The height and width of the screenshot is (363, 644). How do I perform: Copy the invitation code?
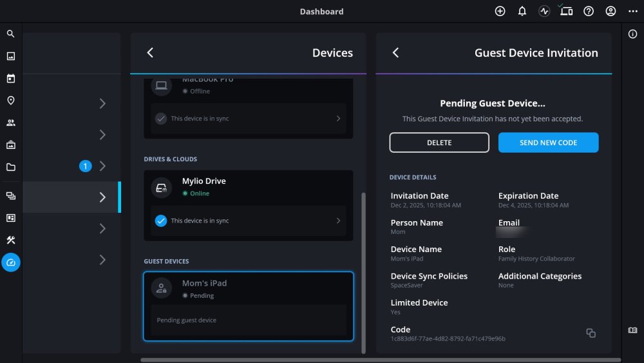pos(591,333)
